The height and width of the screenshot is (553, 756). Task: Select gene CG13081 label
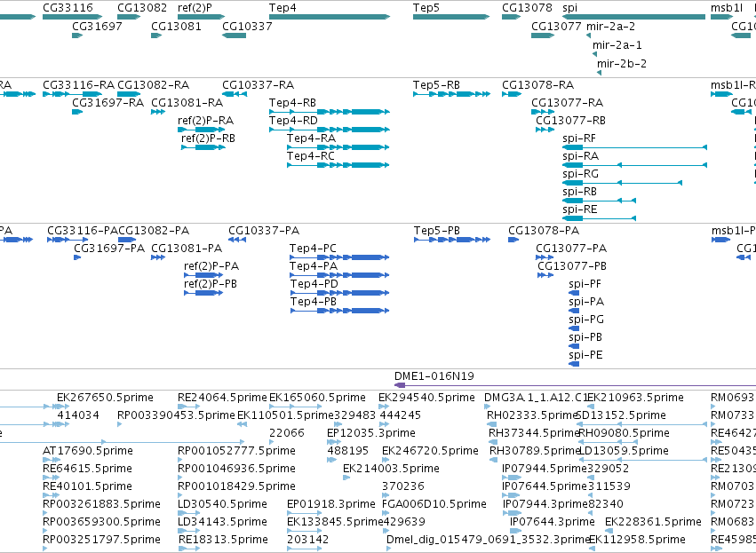[x=176, y=26]
